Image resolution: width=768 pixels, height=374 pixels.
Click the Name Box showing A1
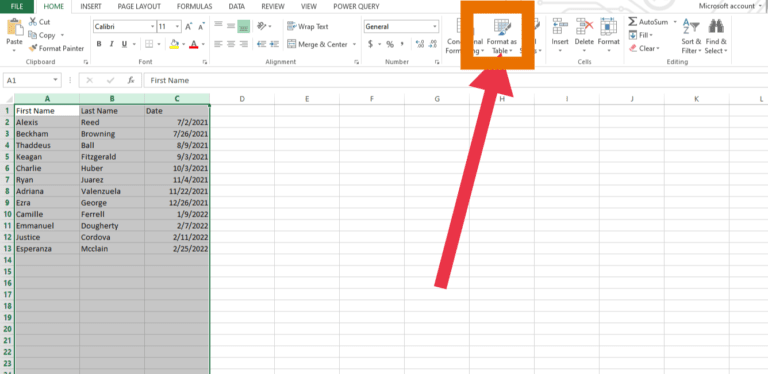coord(32,80)
